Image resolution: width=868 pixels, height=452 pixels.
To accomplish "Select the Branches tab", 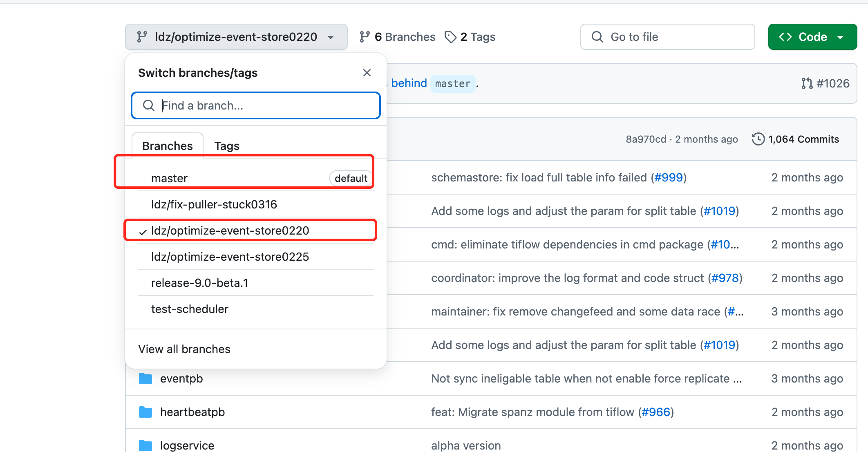I will click(168, 146).
